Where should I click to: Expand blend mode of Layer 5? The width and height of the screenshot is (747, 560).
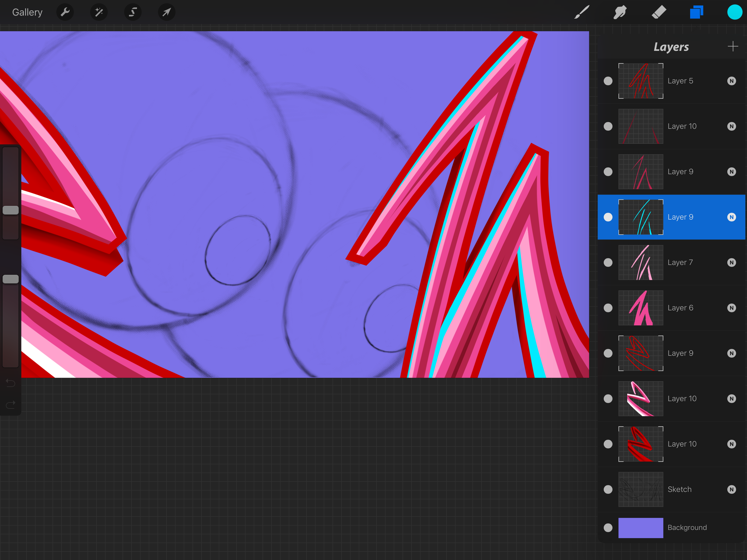[731, 81]
